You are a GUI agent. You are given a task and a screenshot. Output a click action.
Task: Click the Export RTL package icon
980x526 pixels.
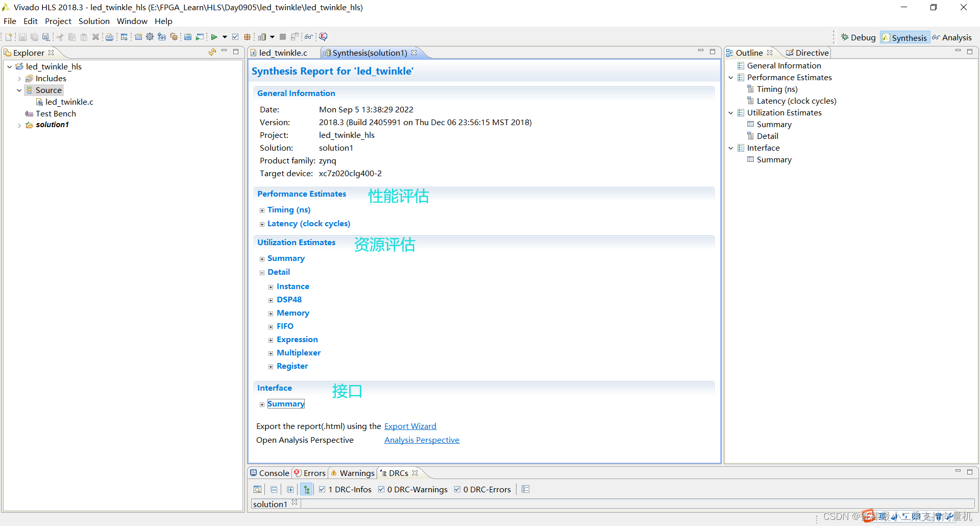pyautogui.click(x=247, y=37)
